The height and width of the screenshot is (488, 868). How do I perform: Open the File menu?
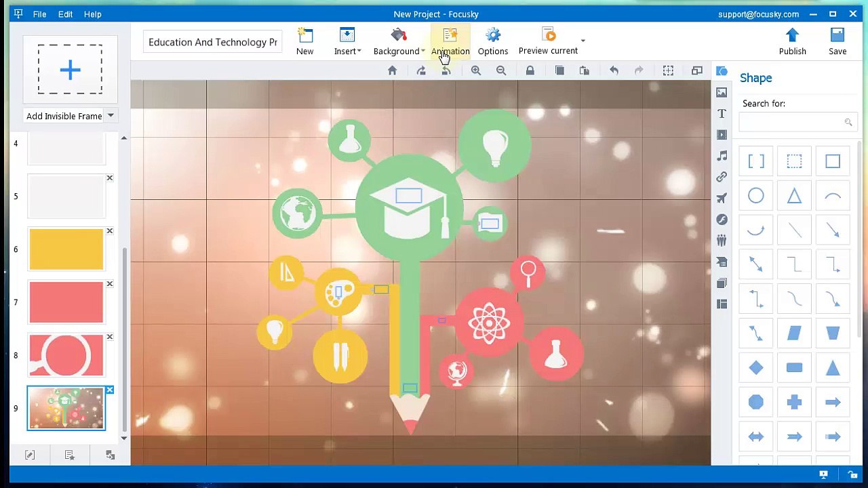coord(39,14)
